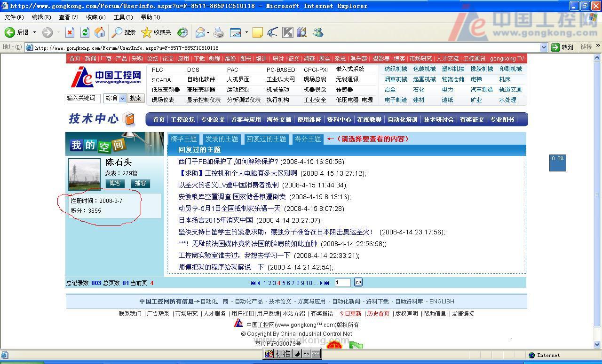Open thread 工控机和个人电脑有多大区别啊

tap(238, 173)
